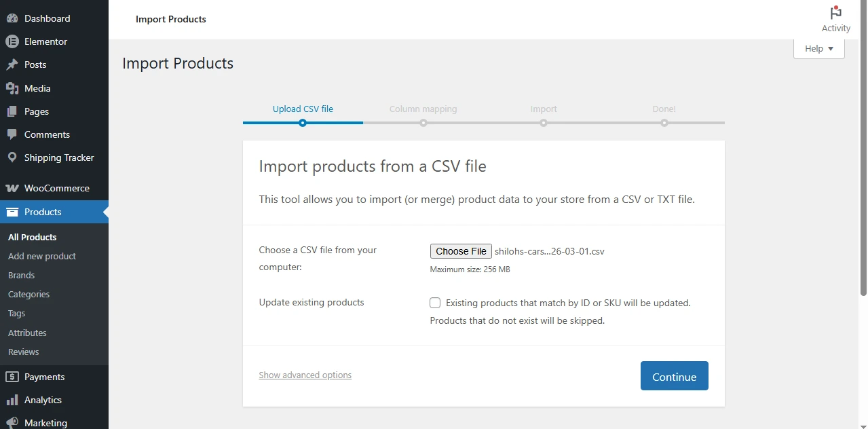Select the Upload CSV file step marker
Image resolution: width=868 pixels, height=429 pixels.
pos(303,123)
